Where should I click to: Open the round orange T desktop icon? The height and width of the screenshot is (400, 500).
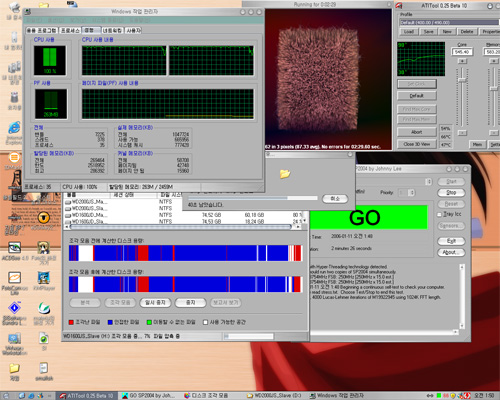point(44,218)
